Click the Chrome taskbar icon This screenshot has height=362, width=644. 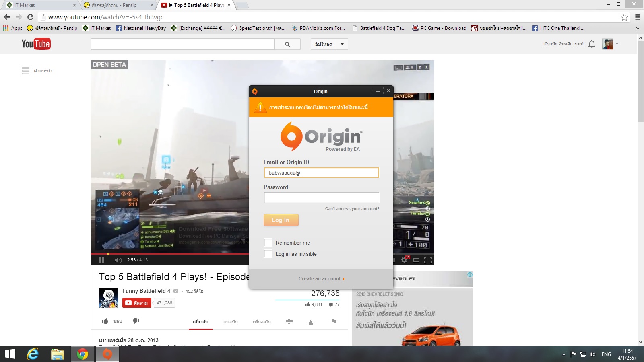[x=83, y=354]
